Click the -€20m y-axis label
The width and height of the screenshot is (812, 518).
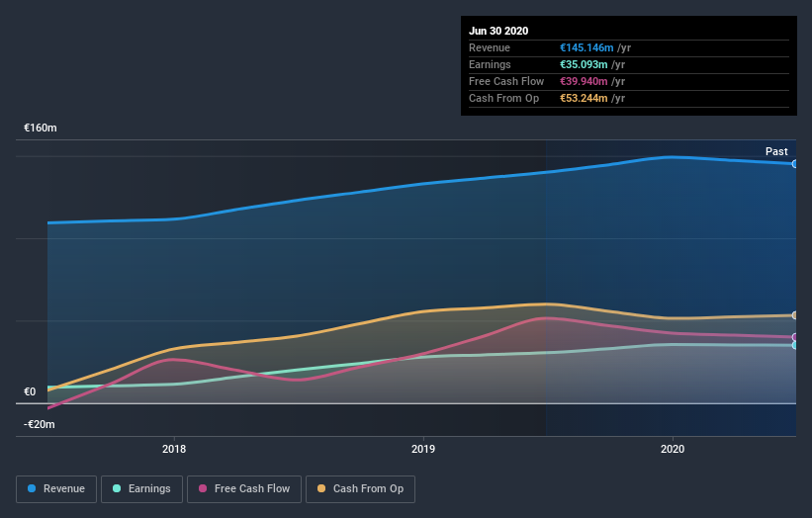coord(40,424)
